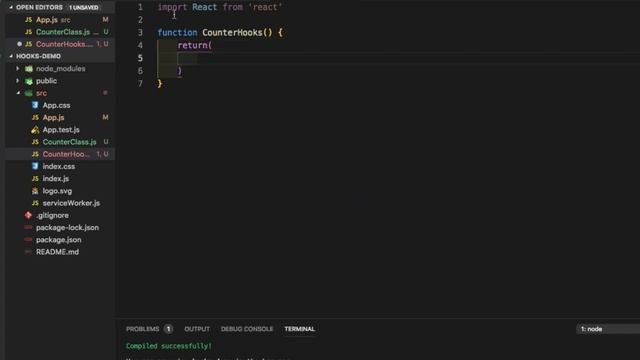Screen dimensions: 640x360
Task: Click the public folder icon
Action: point(29,81)
